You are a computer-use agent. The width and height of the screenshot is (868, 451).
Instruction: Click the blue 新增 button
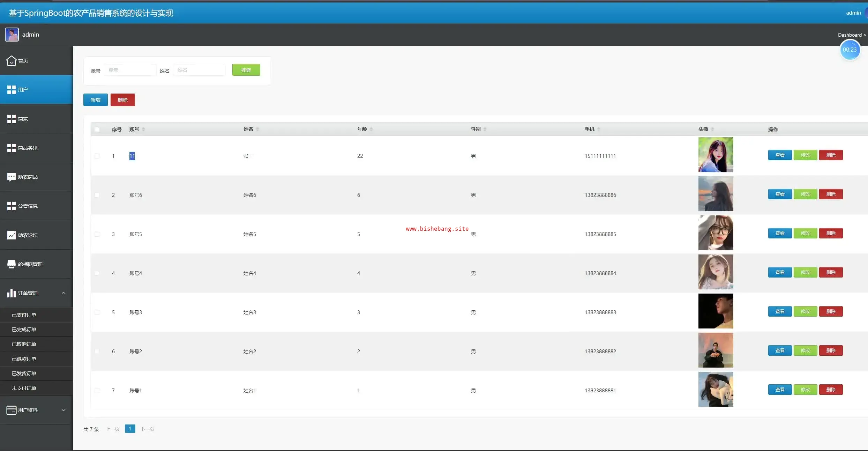pyautogui.click(x=95, y=100)
